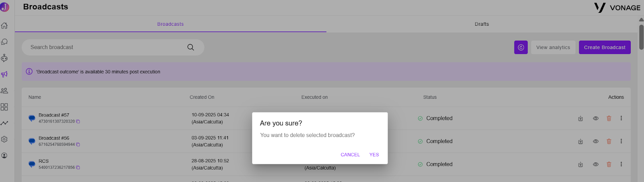Image resolution: width=644 pixels, height=182 pixels.
Task: Toggle view eye for RCS broadcast
Action: click(596, 164)
